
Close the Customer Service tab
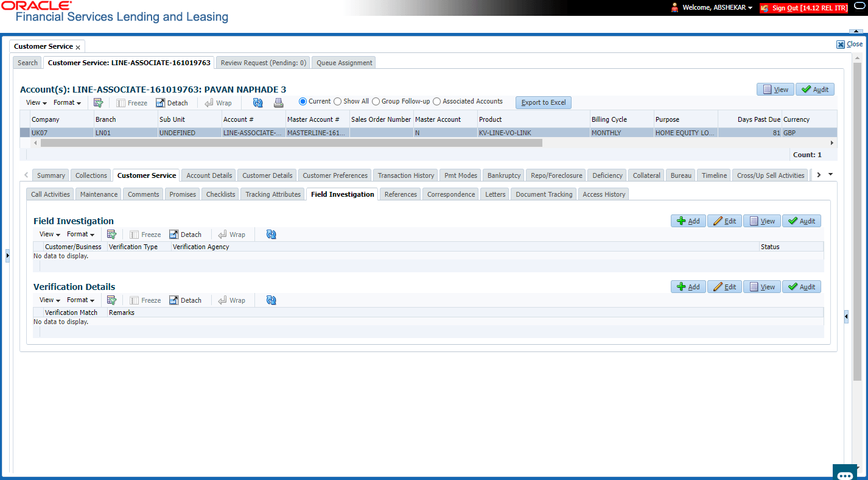coord(78,47)
